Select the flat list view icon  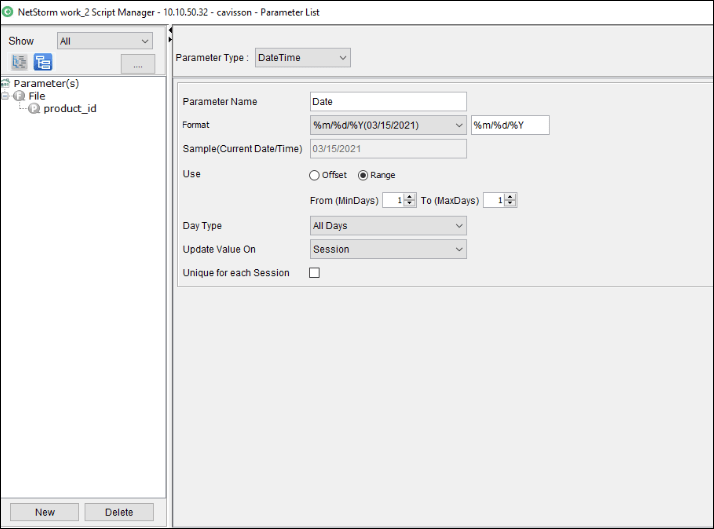[19, 62]
